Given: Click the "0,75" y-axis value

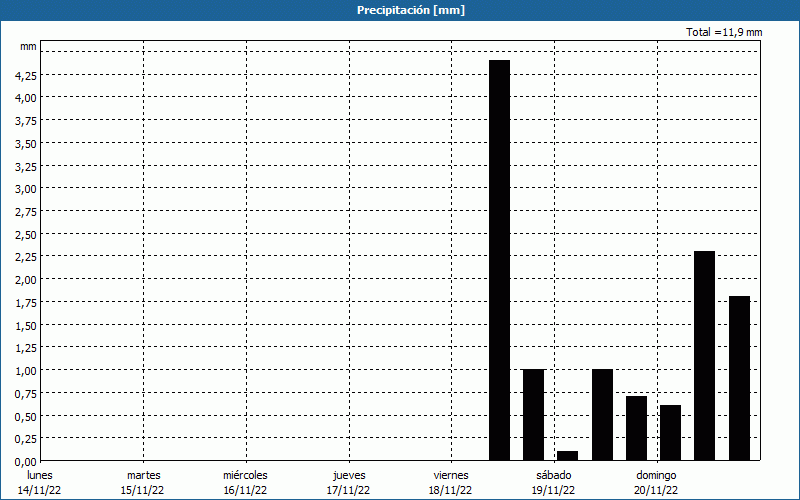Looking at the screenshot, I should 26,394.
